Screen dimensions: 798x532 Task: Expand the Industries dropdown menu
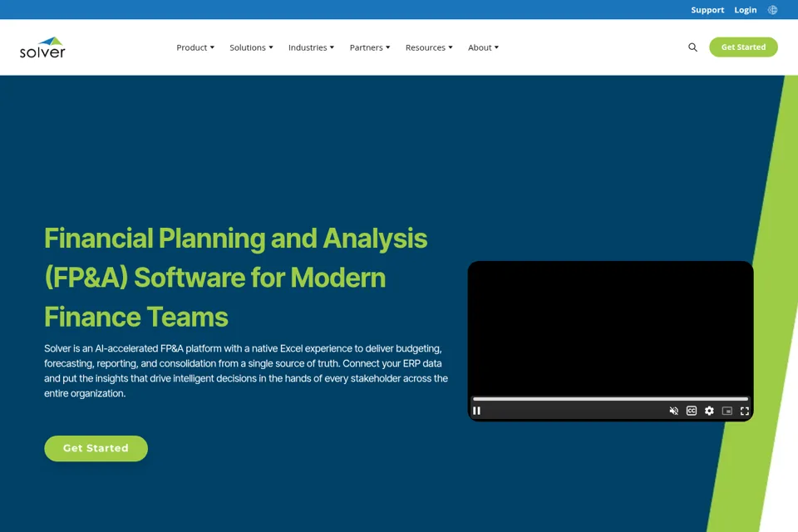(x=312, y=47)
